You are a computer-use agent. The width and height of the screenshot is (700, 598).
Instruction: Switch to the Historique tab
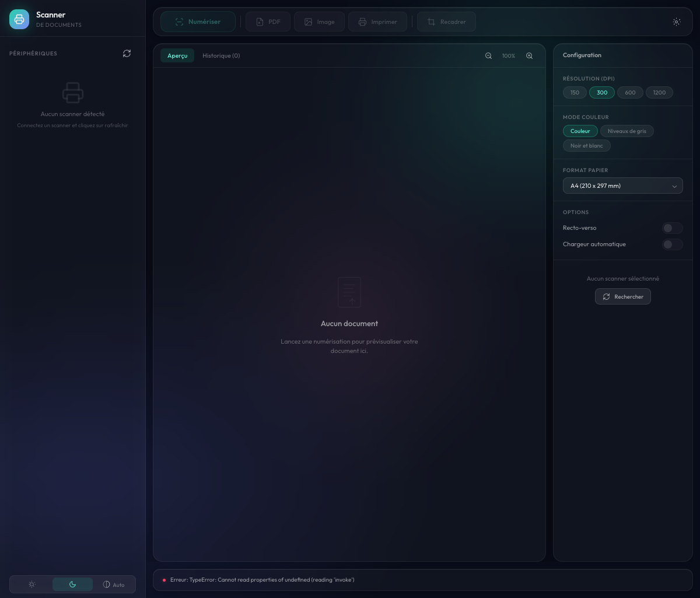[221, 55]
